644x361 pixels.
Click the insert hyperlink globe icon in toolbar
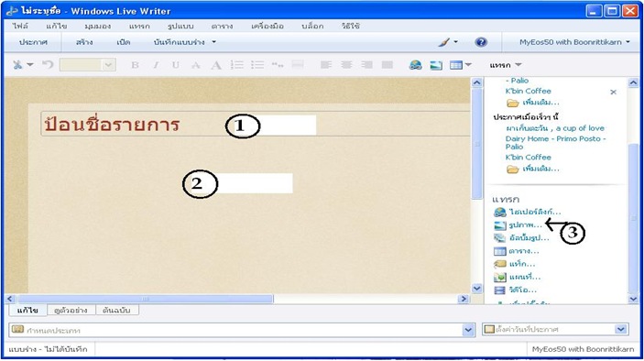pyautogui.click(x=416, y=65)
